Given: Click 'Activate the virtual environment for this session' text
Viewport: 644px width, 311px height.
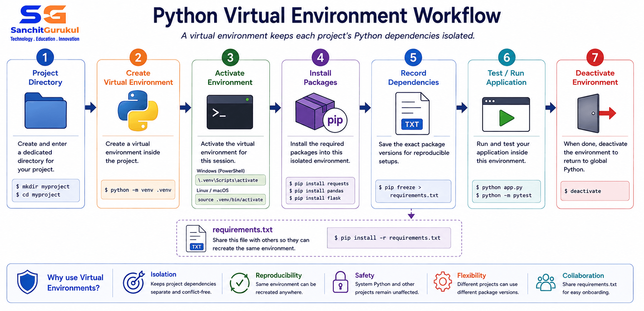Looking at the screenshot, I should [227, 152].
